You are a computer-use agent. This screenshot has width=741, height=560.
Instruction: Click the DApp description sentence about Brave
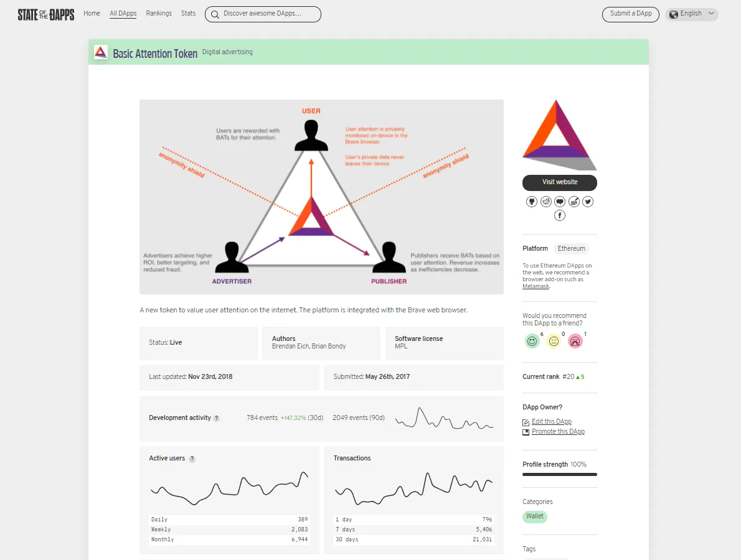pyautogui.click(x=303, y=310)
